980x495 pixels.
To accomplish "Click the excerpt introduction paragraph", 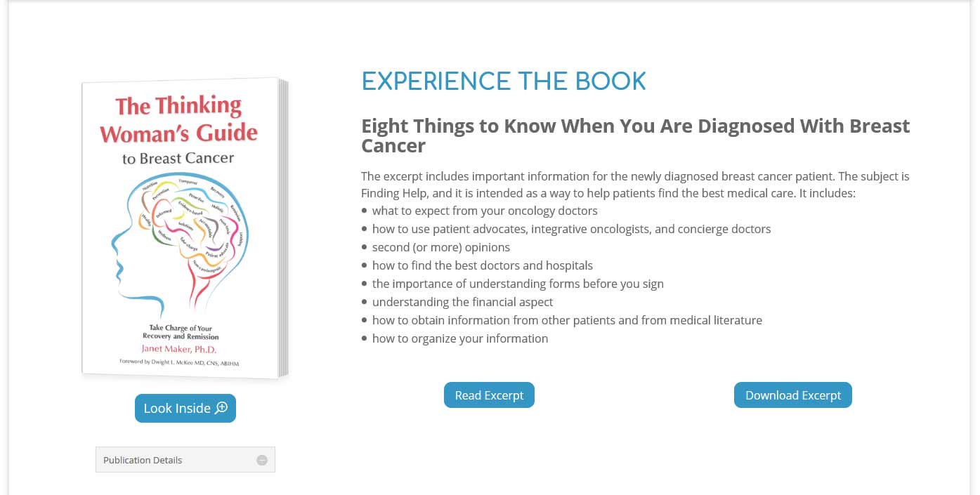I will click(x=634, y=185).
